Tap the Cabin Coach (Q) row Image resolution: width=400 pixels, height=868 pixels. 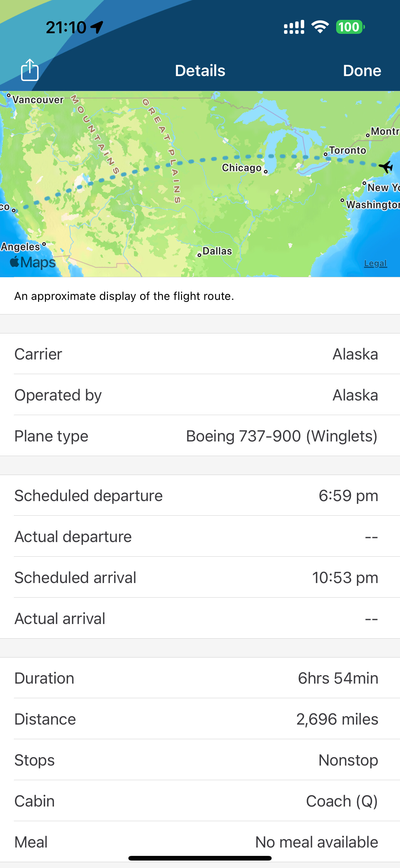coord(200,801)
